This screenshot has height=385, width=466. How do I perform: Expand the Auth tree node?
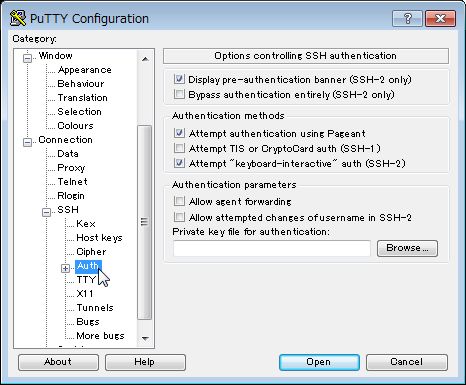(x=65, y=268)
